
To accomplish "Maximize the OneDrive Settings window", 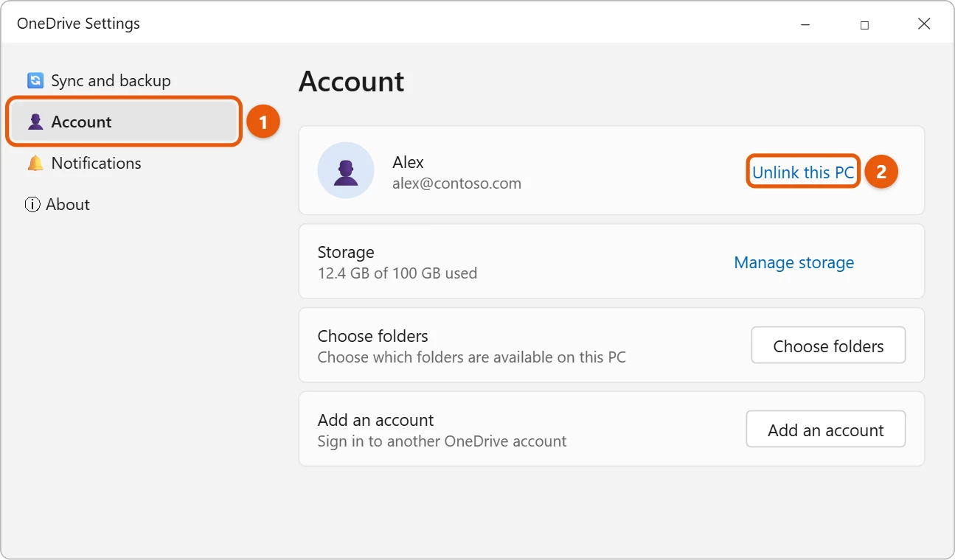I will click(864, 24).
